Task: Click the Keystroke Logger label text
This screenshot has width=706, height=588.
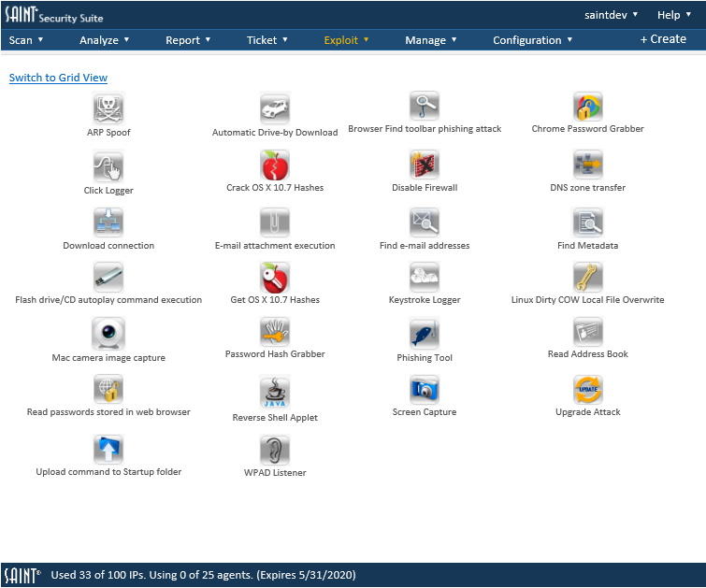Action: pyautogui.click(x=425, y=300)
